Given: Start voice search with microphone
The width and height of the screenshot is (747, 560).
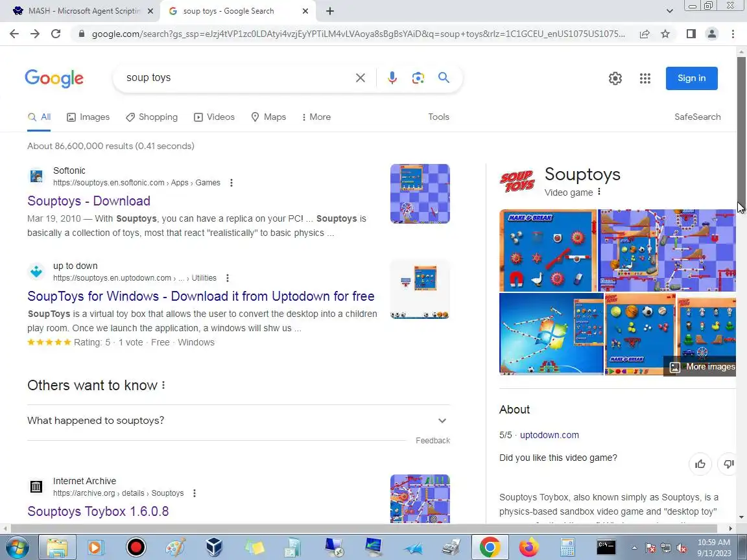Looking at the screenshot, I should pyautogui.click(x=392, y=78).
